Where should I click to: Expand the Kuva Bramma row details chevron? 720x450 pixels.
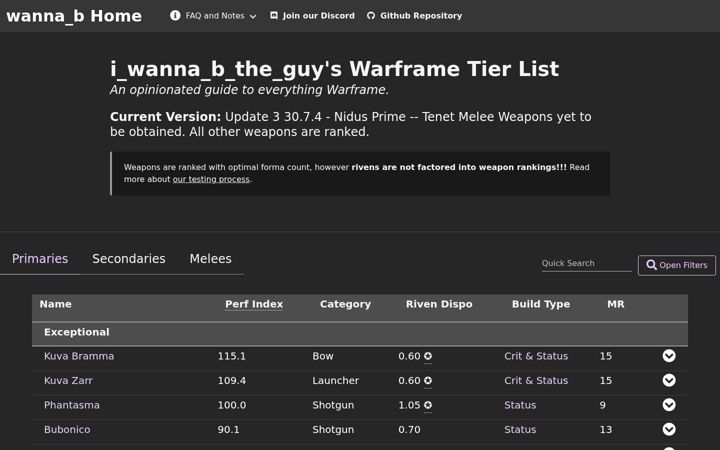pos(669,356)
